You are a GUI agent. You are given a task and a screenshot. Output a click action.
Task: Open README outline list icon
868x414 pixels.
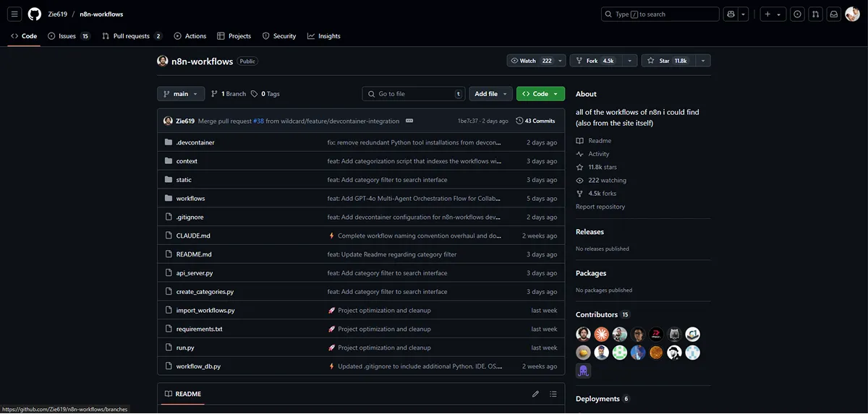click(553, 394)
